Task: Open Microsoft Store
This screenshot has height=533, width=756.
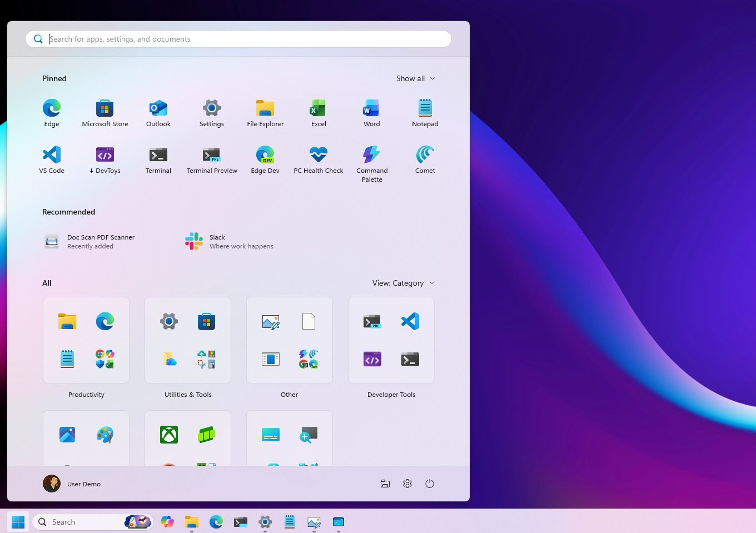Action: [x=105, y=113]
